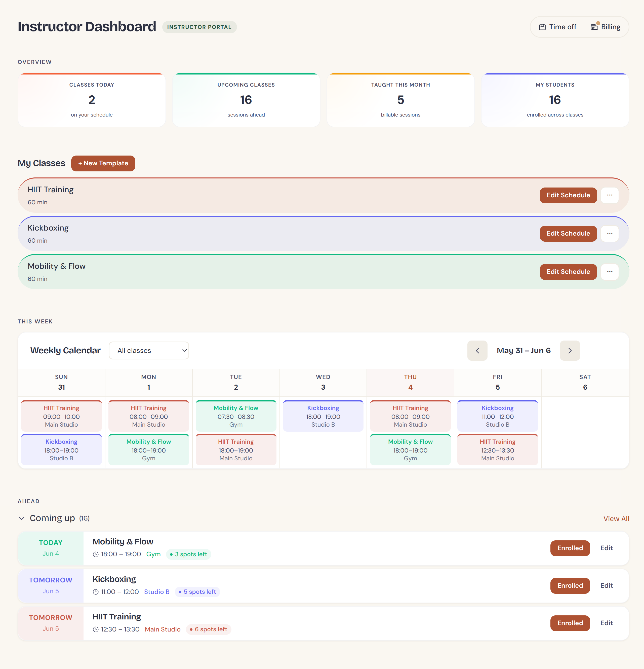This screenshot has height=669, width=644.
Task: Open the All classes filter dropdown
Action: point(149,351)
